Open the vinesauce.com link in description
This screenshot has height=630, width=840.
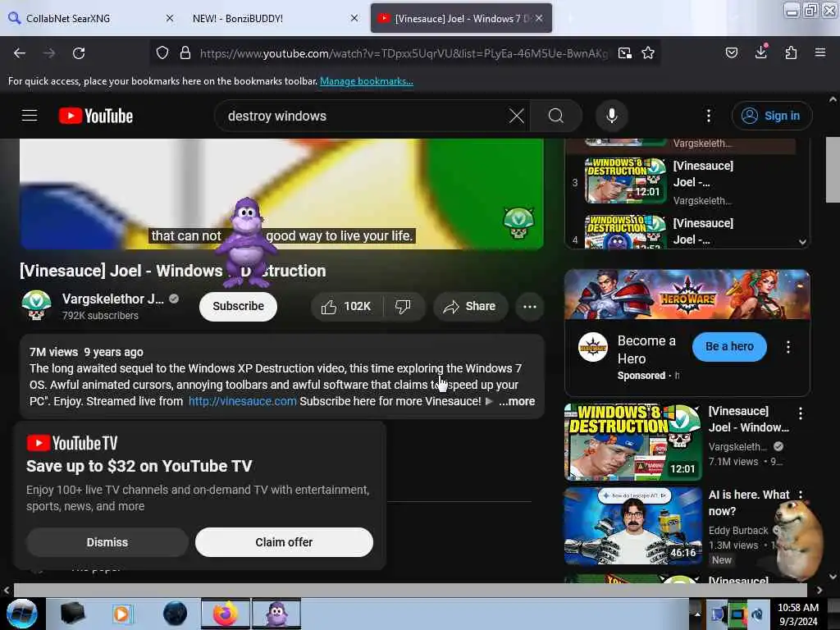point(242,401)
